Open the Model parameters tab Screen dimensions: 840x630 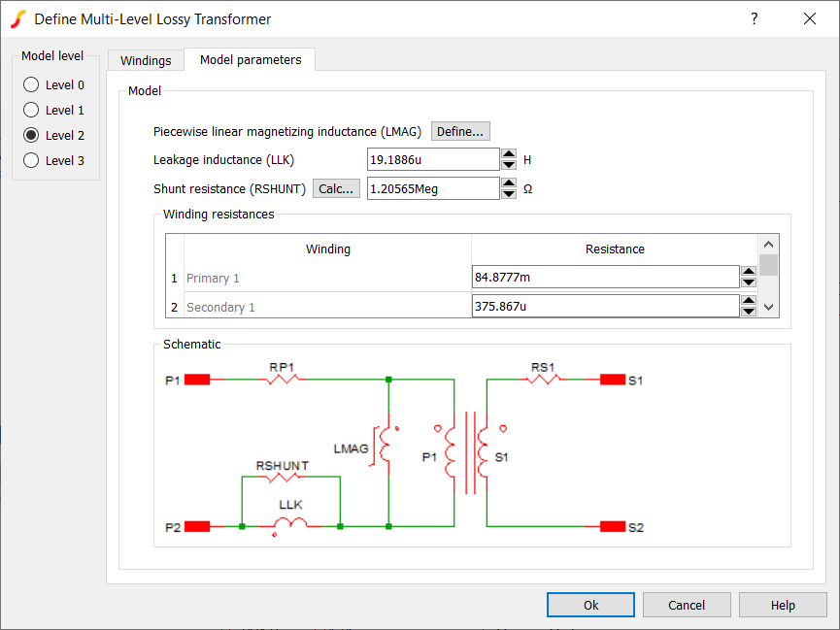tap(251, 59)
